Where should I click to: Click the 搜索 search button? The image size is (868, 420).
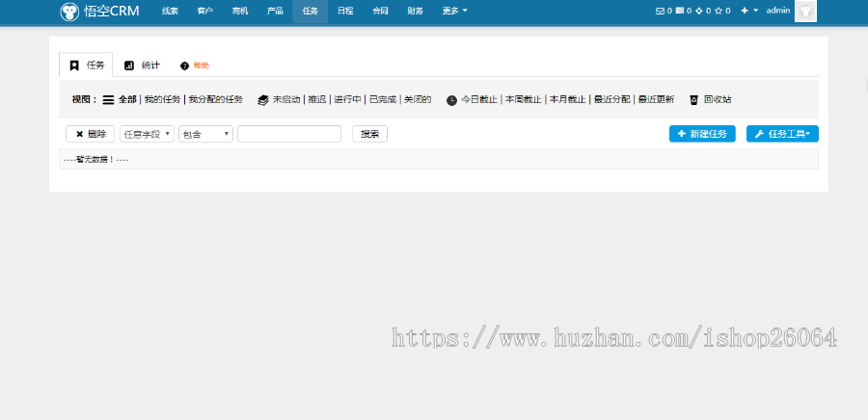(x=369, y=134)
